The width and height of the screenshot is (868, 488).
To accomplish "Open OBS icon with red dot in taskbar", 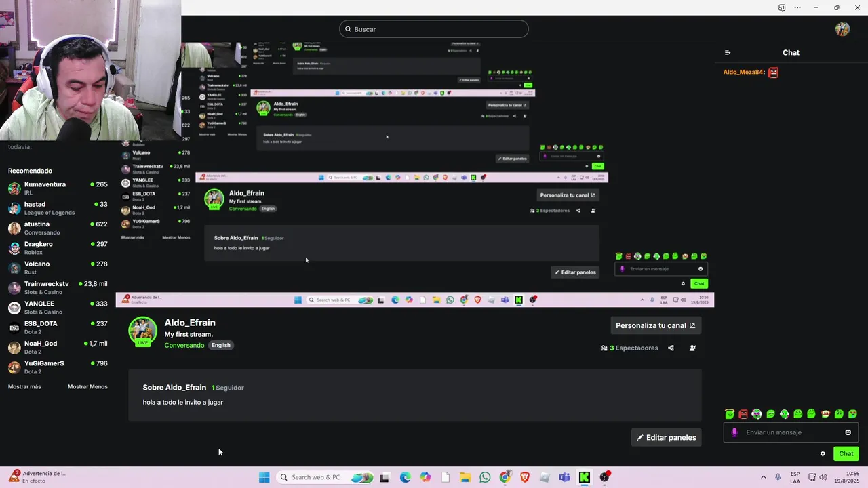I will 604,477.
